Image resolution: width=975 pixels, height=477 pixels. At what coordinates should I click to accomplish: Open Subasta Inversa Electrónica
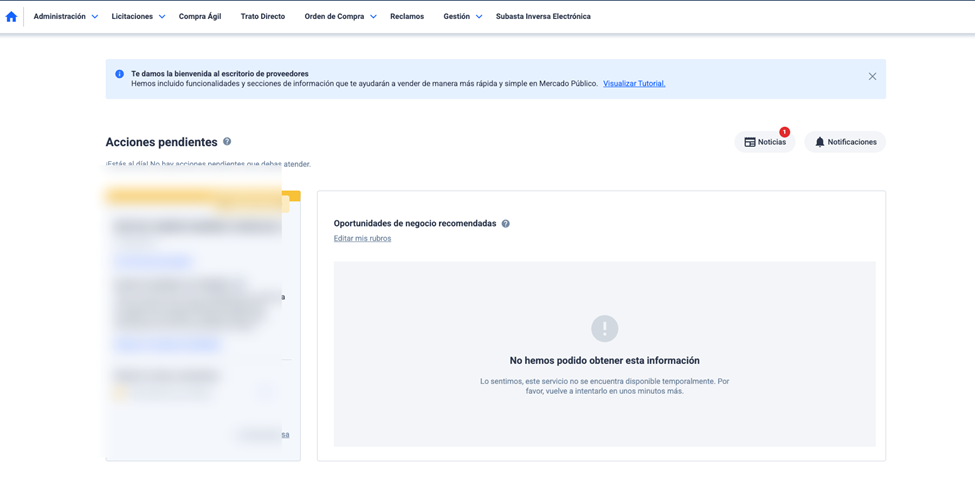click(x=543, y=17)
